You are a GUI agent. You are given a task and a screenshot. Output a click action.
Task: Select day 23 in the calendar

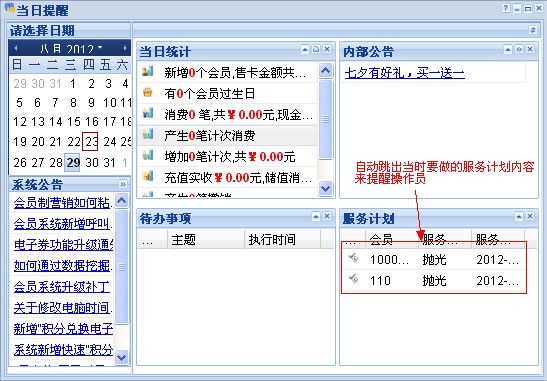click(x=90, y=141)
